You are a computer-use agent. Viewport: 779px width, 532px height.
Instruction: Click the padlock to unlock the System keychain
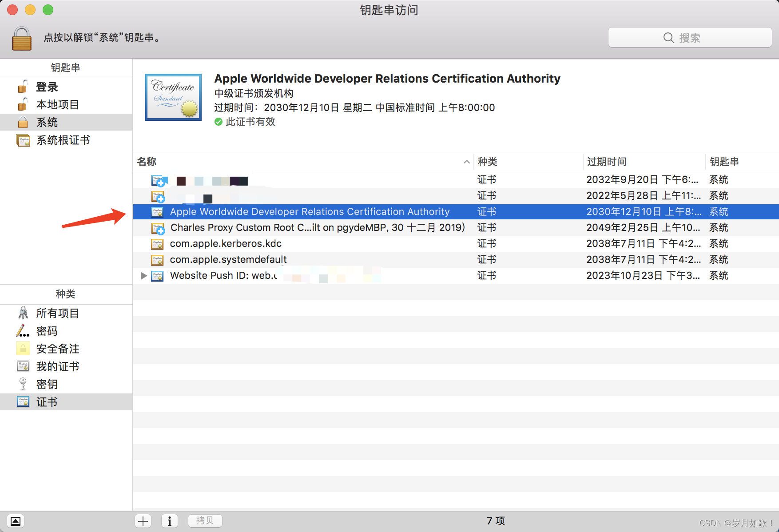click(22, 38)
